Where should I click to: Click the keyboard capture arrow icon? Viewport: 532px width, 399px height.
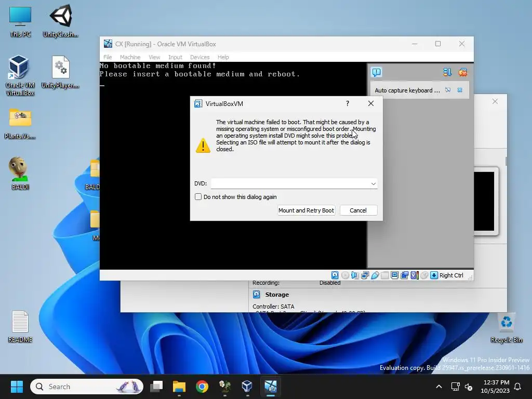tap(434, 275)
